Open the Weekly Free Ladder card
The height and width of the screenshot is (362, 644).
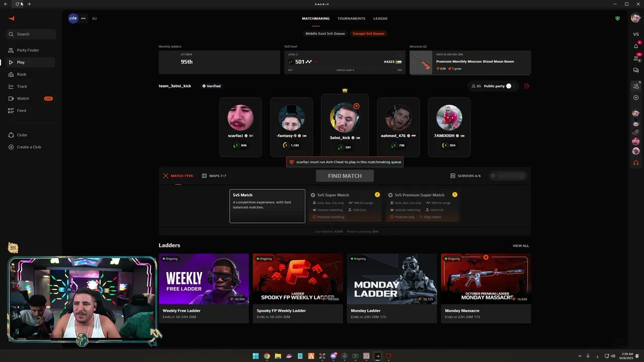204,288
